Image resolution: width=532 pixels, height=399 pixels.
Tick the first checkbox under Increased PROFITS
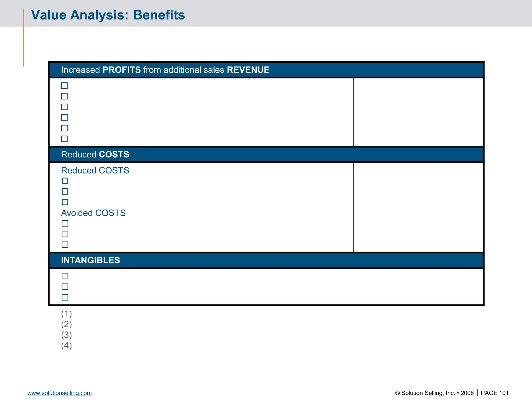(x=64, y=85)
